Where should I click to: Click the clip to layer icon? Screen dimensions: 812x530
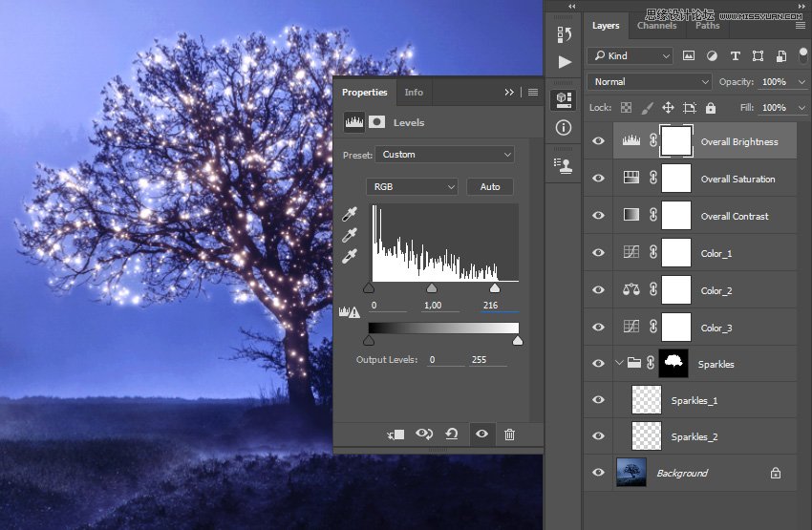pos(395,435)
